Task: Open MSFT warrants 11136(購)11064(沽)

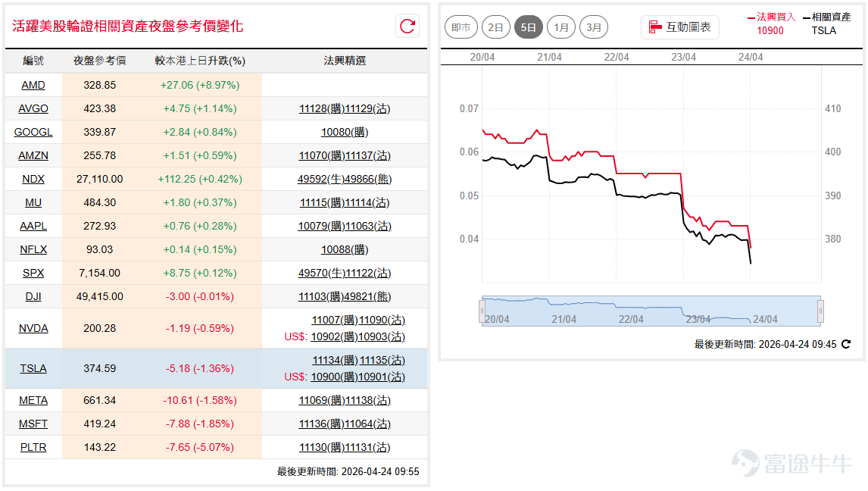Action: coord(345,424)
